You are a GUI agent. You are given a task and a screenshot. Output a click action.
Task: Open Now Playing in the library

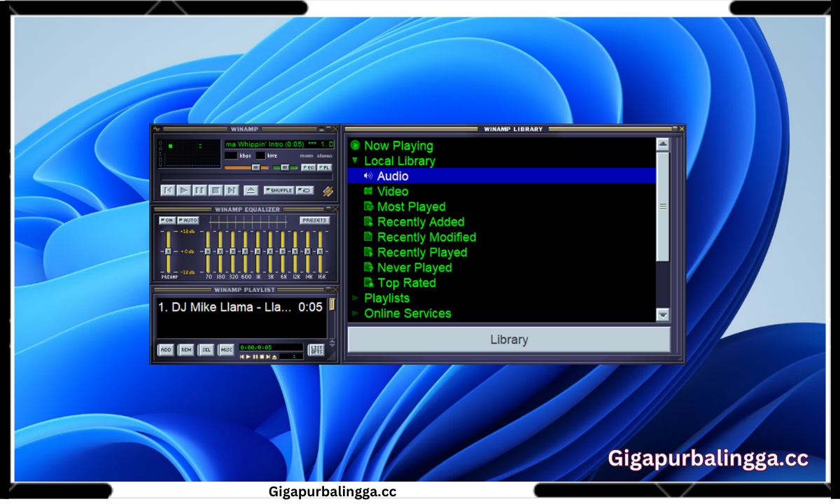pos(398,146)
